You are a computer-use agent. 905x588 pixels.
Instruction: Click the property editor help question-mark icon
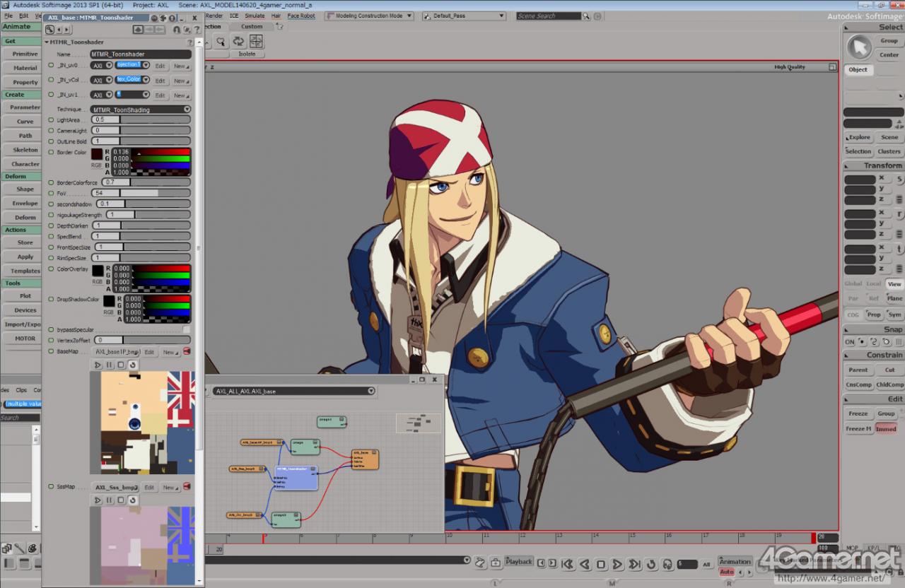pyautogui.click(x=196, y=29)
